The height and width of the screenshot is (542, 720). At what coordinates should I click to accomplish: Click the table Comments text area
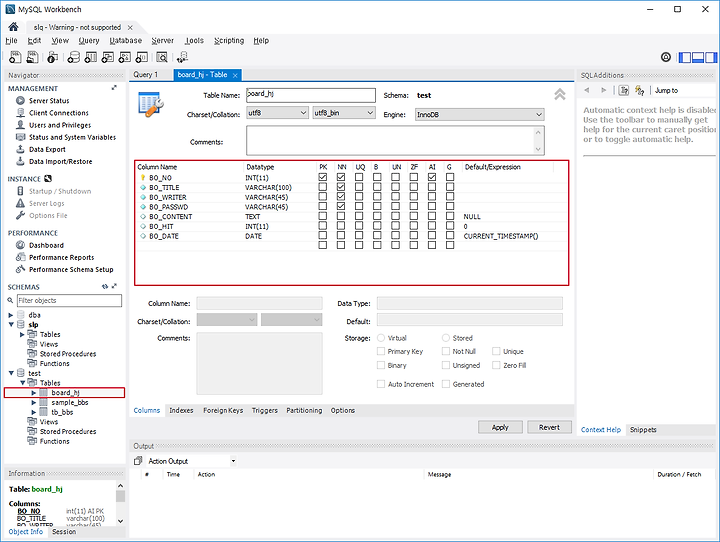(395, 141)
